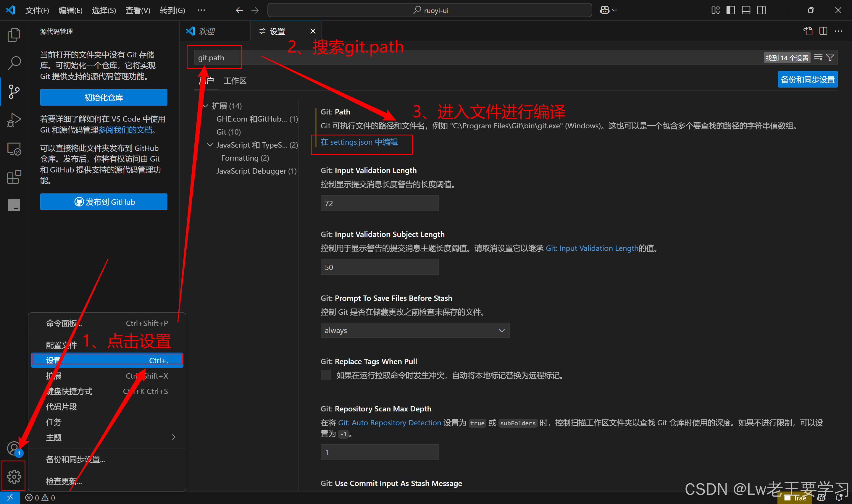The image size is (852, 504).
Task: Open the Extensions view icon
Action: pos(14,177)
